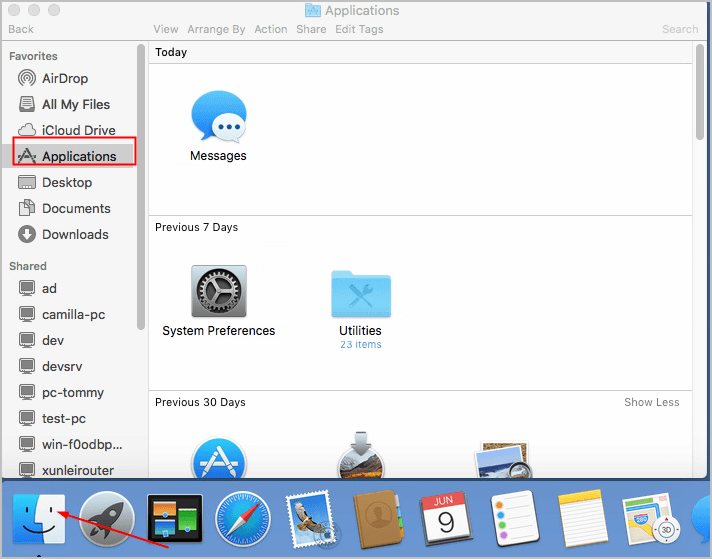Open the Utilities folder icon
The width and height of the screenshot is (712, 559).
point(361,294)
